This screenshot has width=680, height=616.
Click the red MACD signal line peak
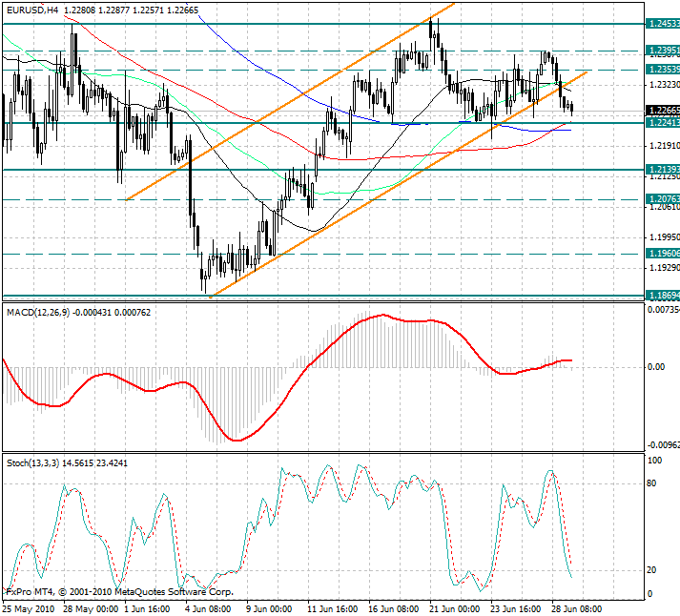381,316
